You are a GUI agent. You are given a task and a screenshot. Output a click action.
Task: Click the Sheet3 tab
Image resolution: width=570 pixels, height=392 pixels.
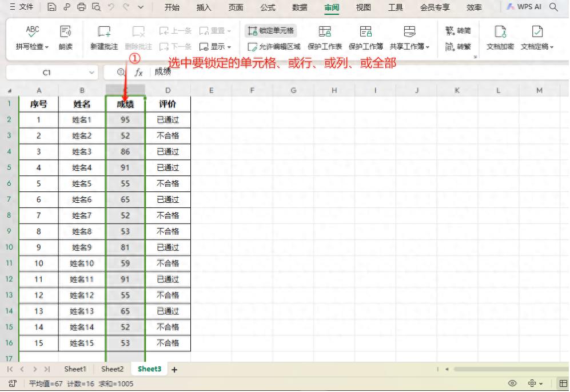pos(149,369)
